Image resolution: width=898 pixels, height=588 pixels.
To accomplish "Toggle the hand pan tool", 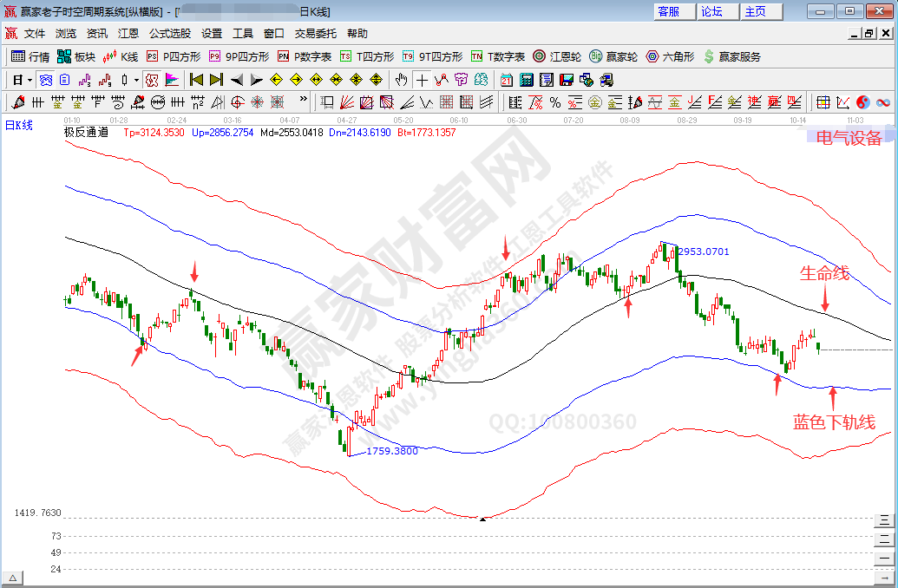I will 401,80.
